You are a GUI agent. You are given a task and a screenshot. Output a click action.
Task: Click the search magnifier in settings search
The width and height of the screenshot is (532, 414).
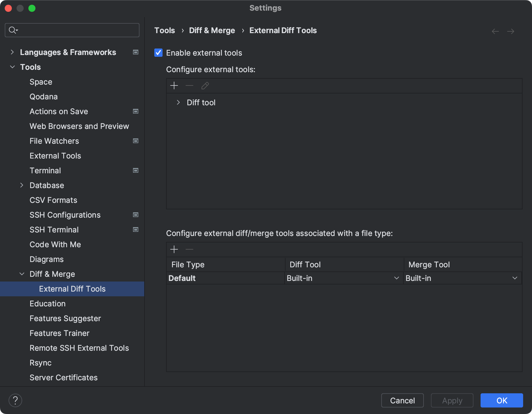coord(12,30)
